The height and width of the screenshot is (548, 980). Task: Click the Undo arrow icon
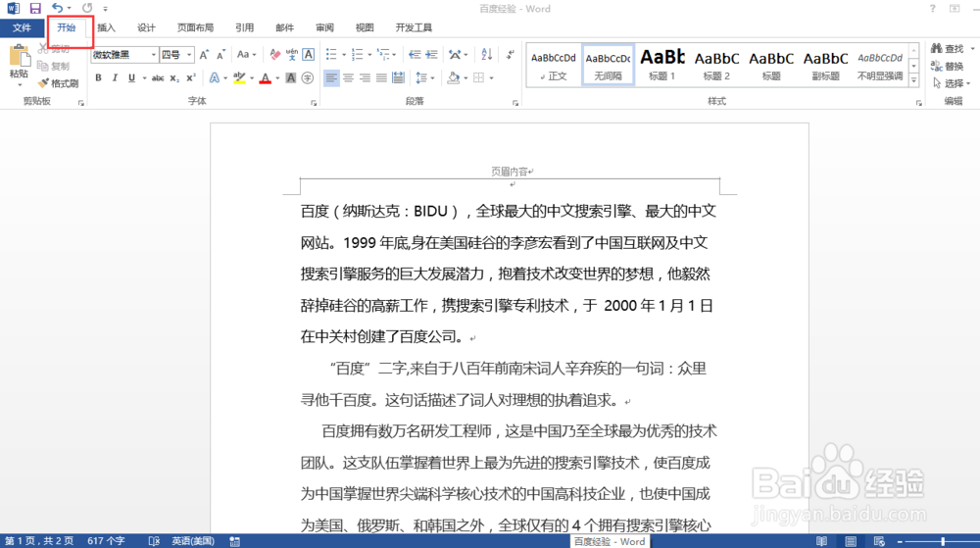pos(58,8)
